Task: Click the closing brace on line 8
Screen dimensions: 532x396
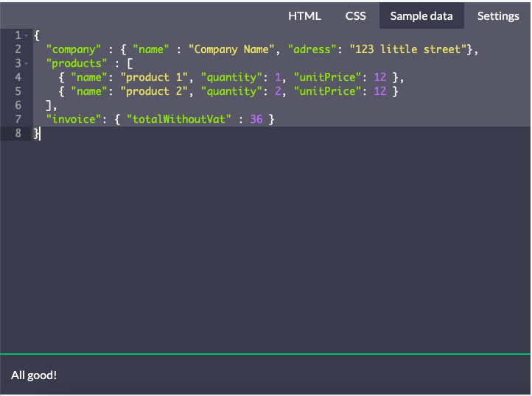Action: point(36,133)
